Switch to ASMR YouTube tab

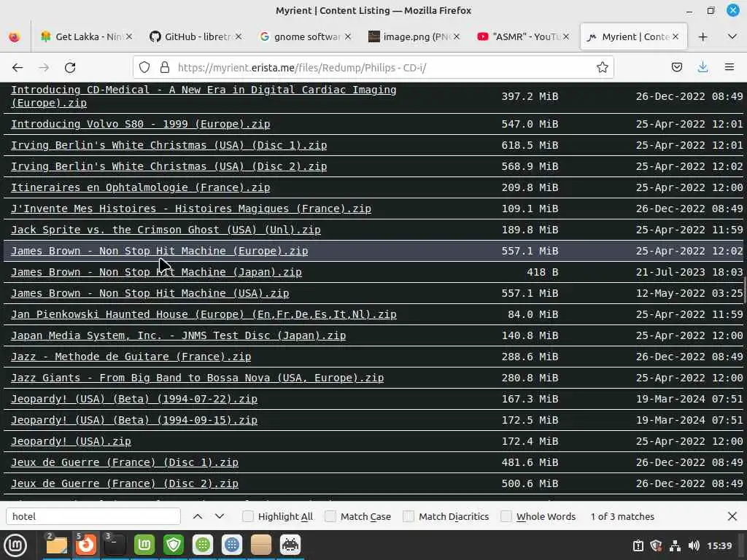point(523,36)
